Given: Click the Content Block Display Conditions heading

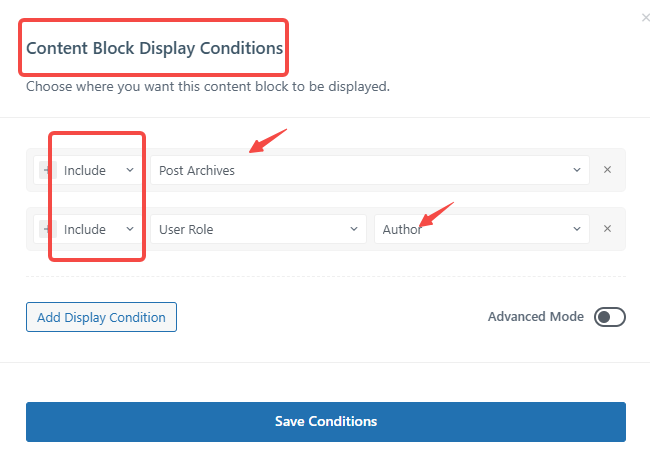Looking at the screenshot, I should [154, 48].
